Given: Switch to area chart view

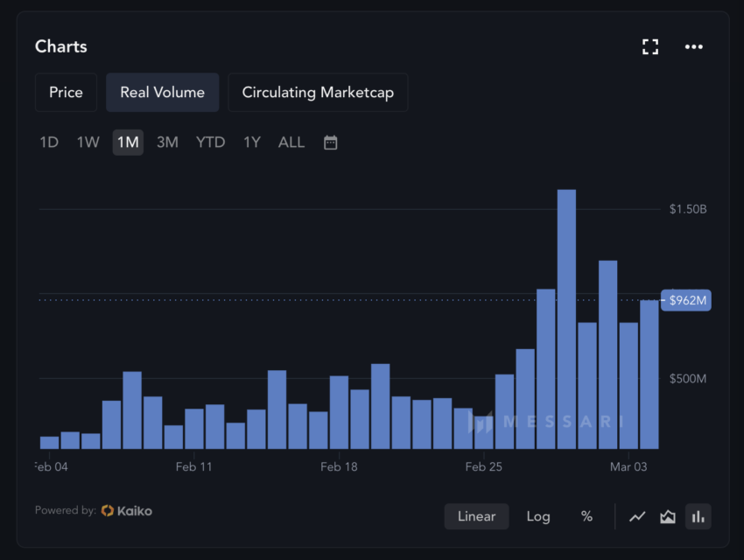Looking at the screenshot, I should pyautogui.click(x=668, y=516).
